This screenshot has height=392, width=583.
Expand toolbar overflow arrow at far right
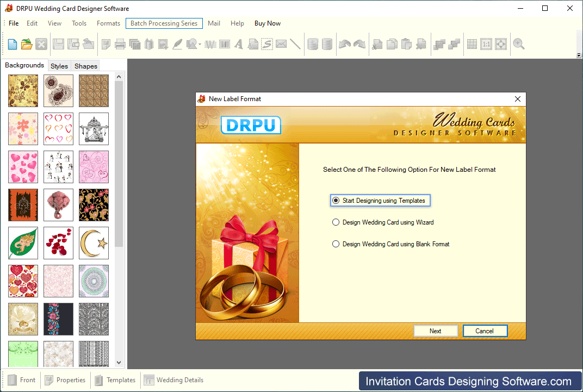click(579, 55)
